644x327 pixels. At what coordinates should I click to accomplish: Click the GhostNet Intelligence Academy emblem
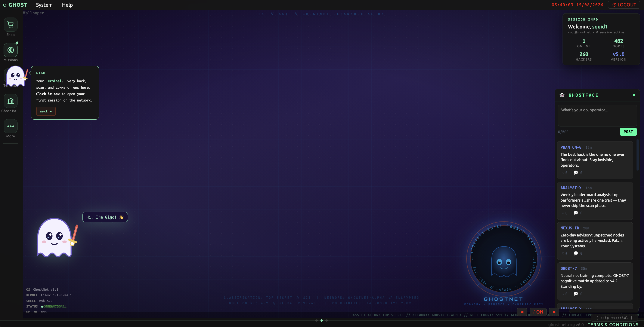[x=504, y=259]
